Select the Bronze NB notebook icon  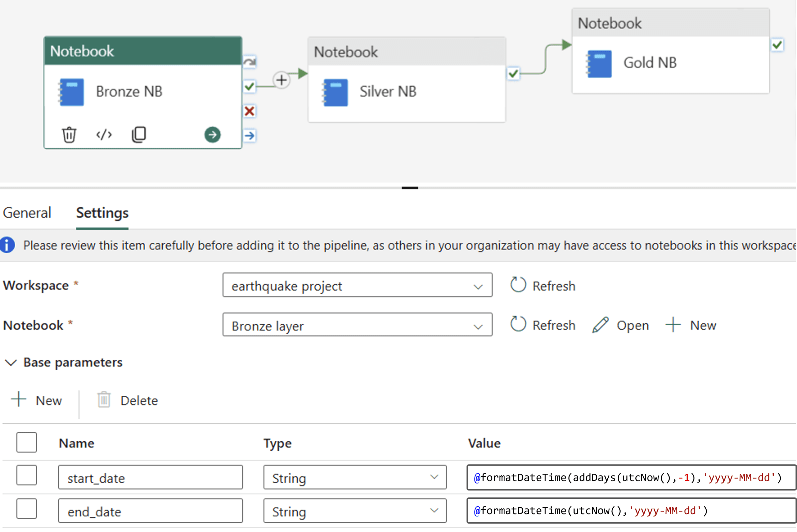[x=71, y=92]
